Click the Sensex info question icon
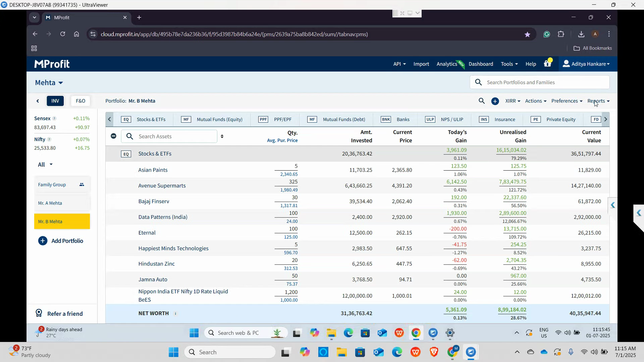 tap(54, 118)
